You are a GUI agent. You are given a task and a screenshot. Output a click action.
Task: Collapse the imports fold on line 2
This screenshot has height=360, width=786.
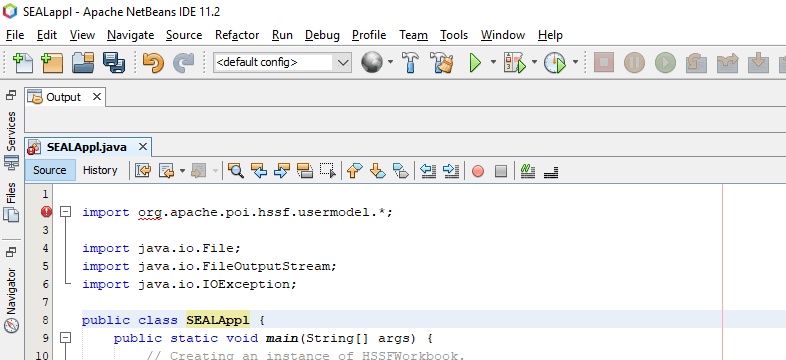65,212
